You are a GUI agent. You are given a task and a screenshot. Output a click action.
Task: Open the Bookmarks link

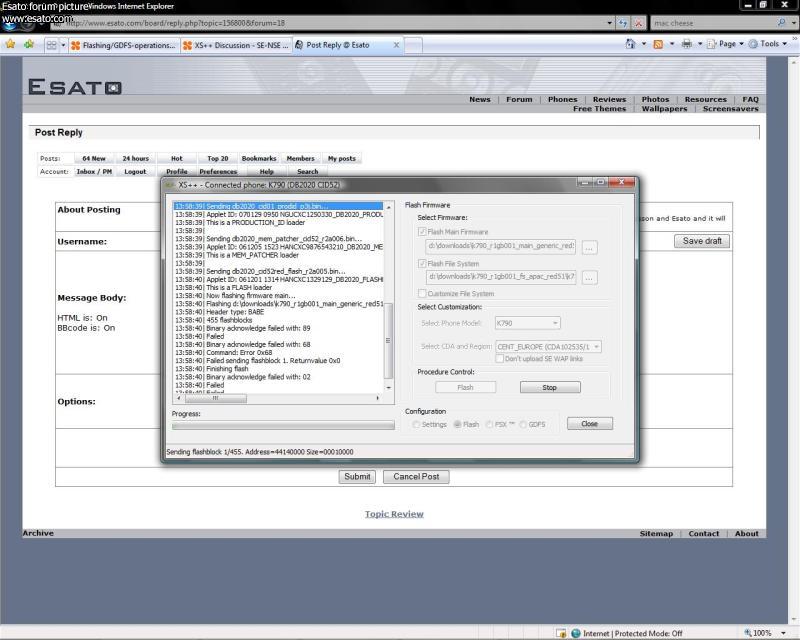[259, 159]
